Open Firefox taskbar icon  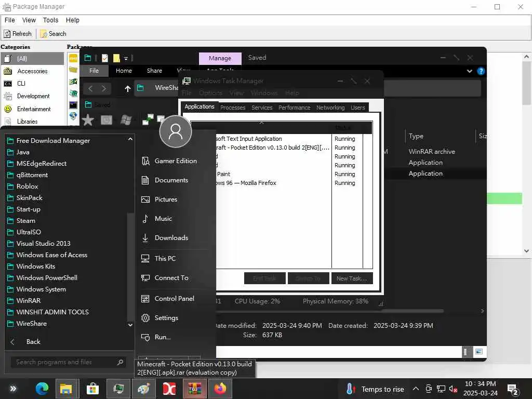pos(220,389)
